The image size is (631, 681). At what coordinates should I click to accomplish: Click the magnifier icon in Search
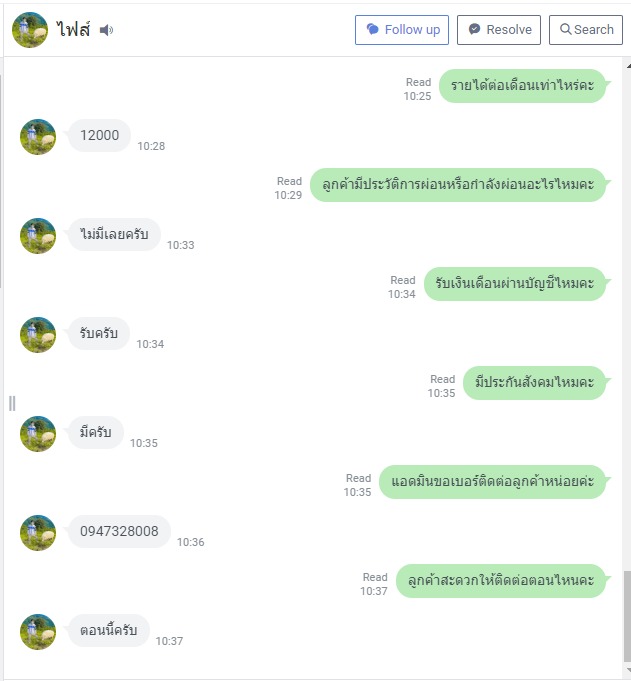[565, 30]
